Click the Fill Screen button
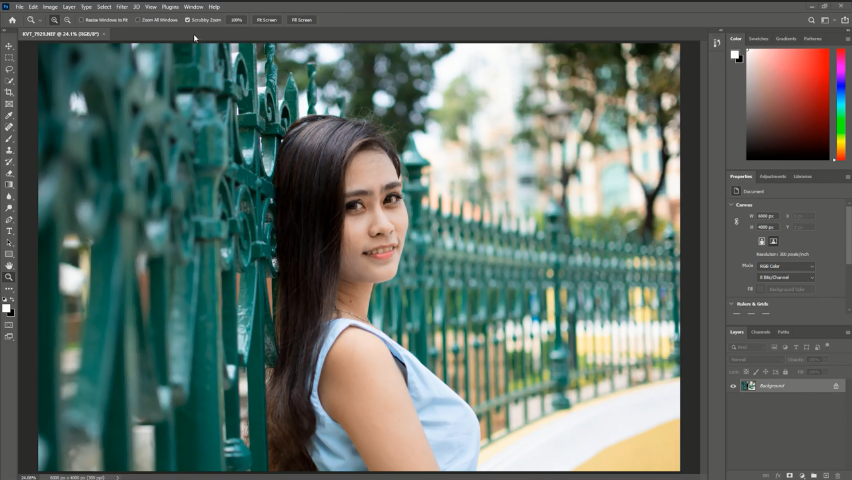The image size is (852, 480). pos(301,20)
